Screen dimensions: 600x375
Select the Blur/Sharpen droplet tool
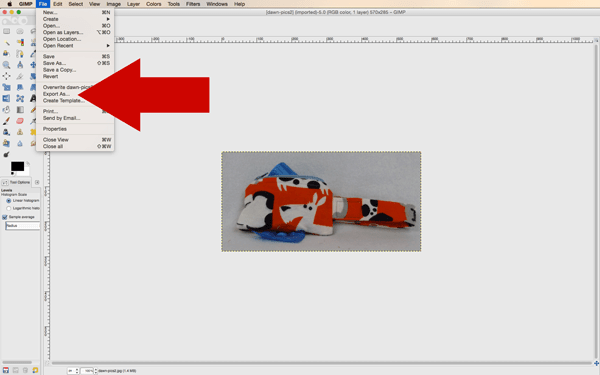click(20, 143)
